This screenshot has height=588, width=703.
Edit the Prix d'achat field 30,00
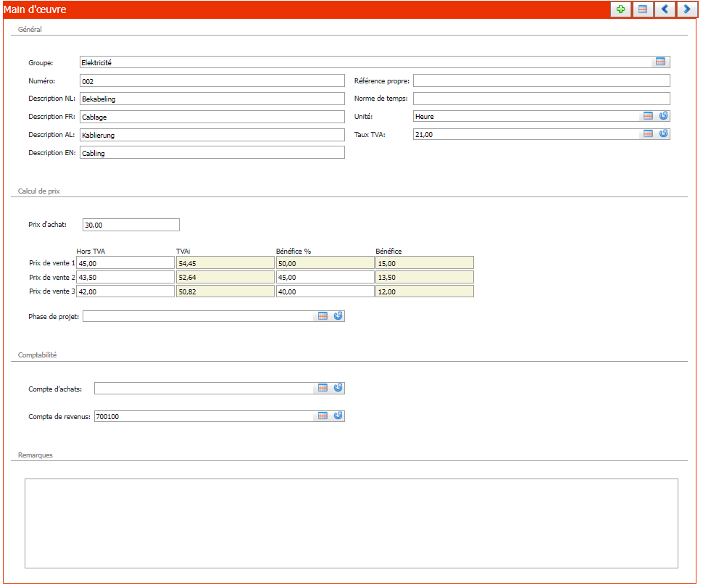(x=131, y=225)
